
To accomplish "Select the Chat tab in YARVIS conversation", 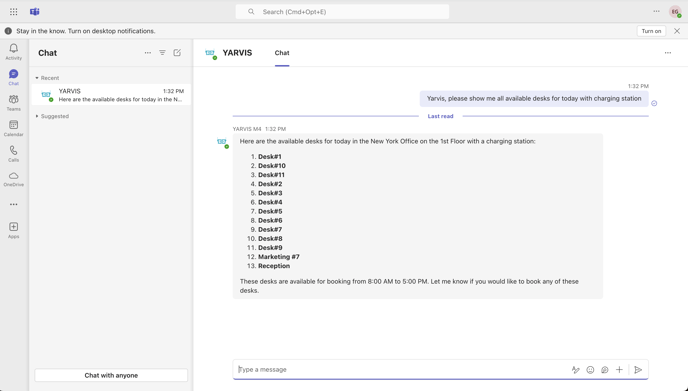I will pyautogui.click(x=282, y=53).
